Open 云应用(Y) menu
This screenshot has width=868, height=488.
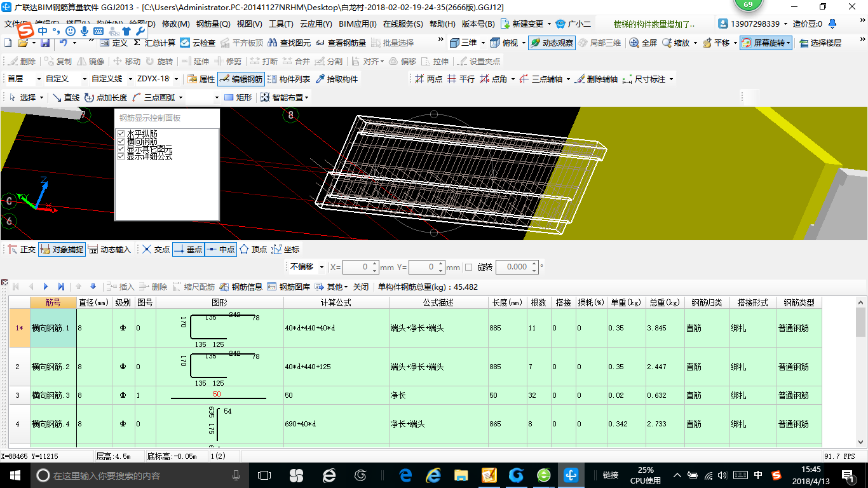coord(316,24)
